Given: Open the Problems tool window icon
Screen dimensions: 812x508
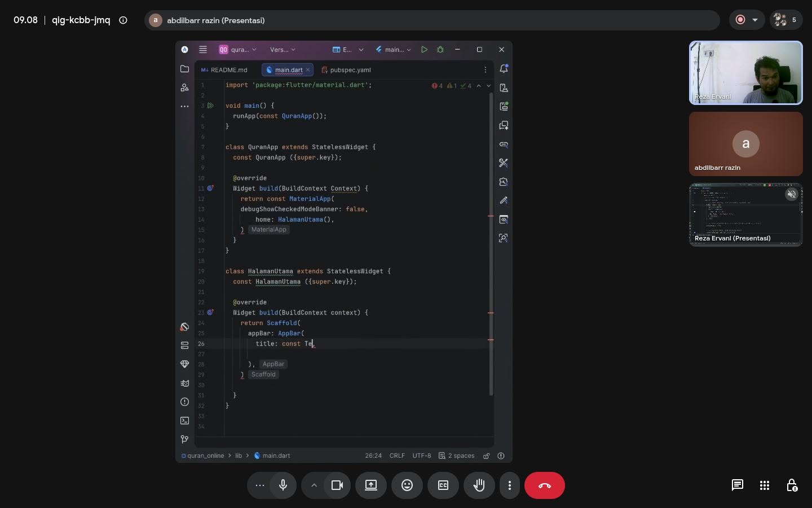Looking at the screenshot, I should [x=184, y=402].
